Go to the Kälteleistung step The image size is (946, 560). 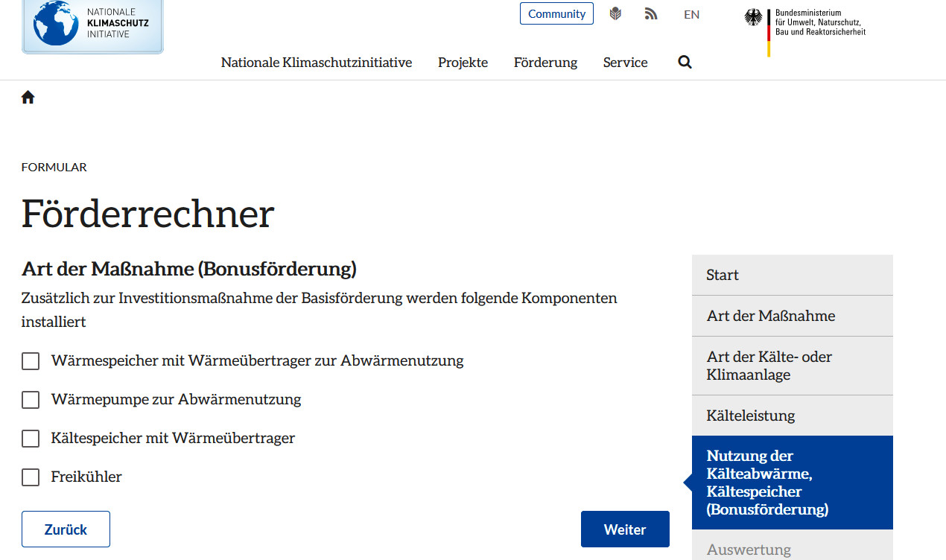click(x=792, y=416)
